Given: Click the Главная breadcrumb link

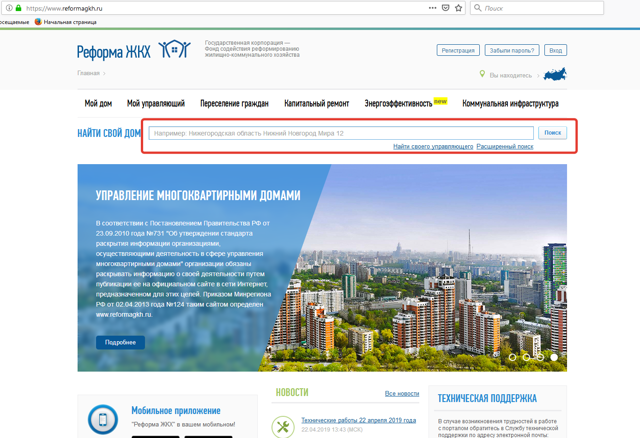Looking at the screenshot, I should pyautogui.click(x=89, y=73).
